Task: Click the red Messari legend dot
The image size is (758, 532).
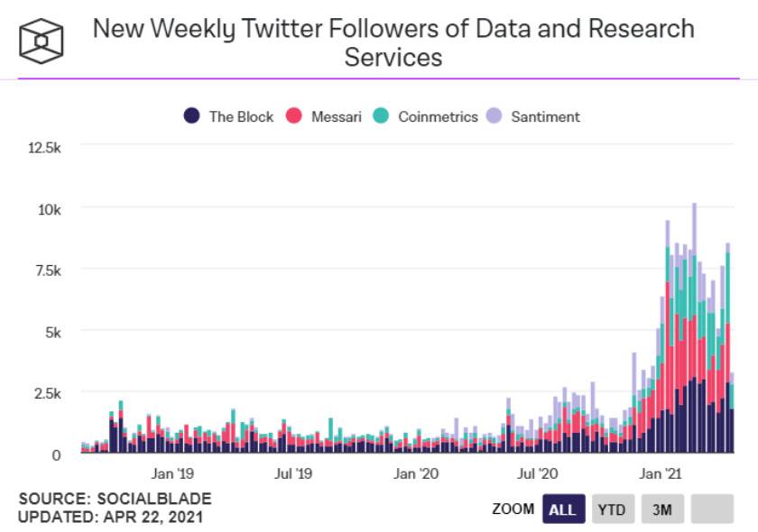Action: [x=293, y=116]
